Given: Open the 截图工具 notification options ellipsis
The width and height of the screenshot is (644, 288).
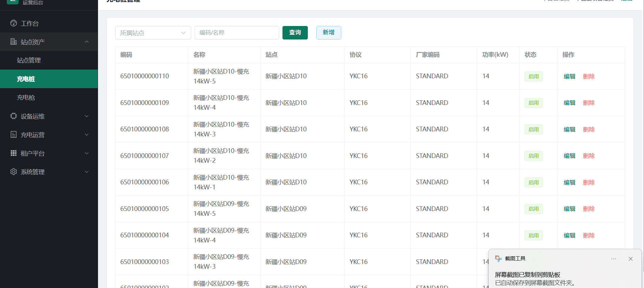Looking at the screenshot, I should pyautogui.click(x=614, y=259).
